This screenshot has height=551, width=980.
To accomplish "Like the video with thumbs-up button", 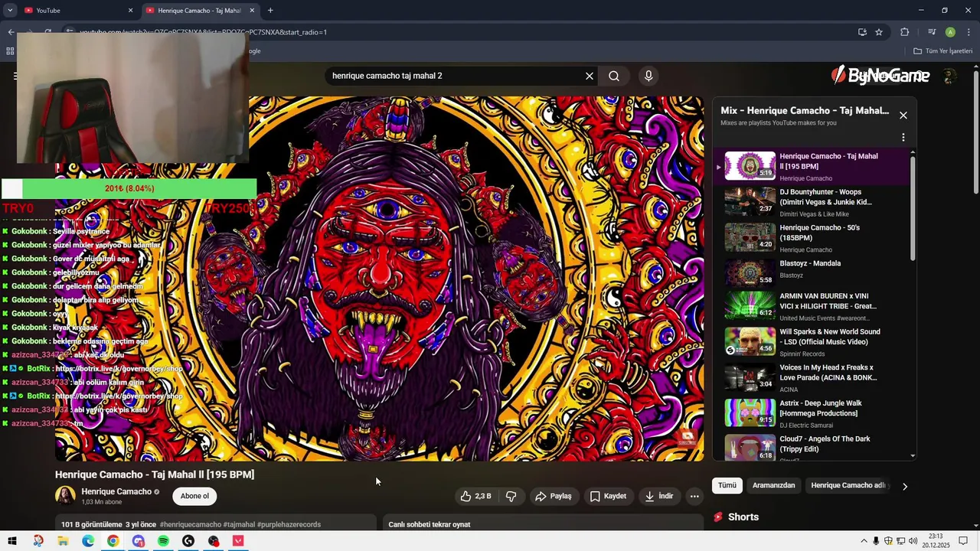I will click(475, 496).
